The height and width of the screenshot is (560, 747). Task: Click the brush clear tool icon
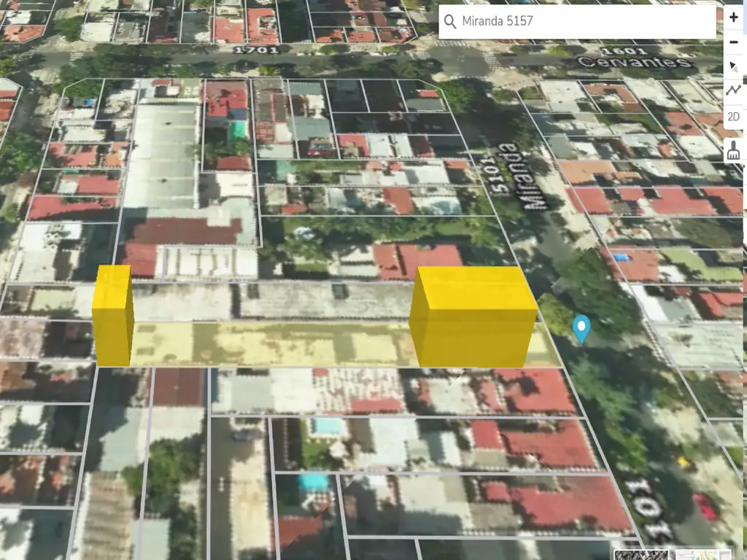coord(734,151)
